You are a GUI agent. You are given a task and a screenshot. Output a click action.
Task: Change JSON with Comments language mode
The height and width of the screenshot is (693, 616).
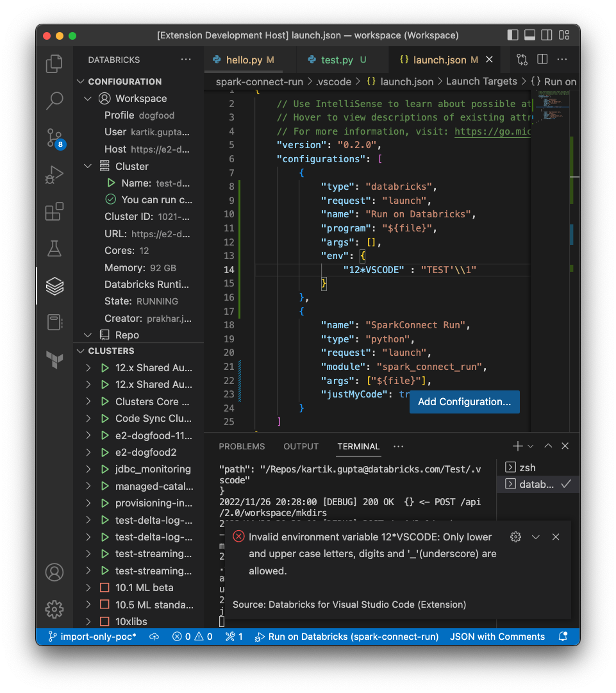coord(497,637)
